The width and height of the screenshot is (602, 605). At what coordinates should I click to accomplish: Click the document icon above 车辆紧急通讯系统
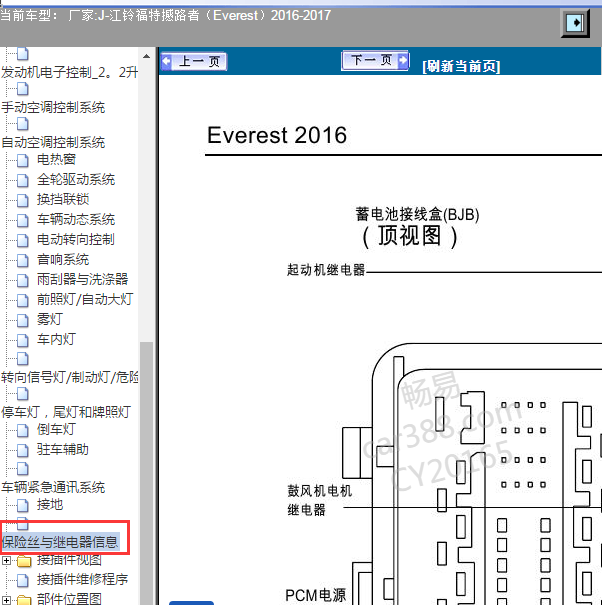pyautogui.click(x=23, y=469)
